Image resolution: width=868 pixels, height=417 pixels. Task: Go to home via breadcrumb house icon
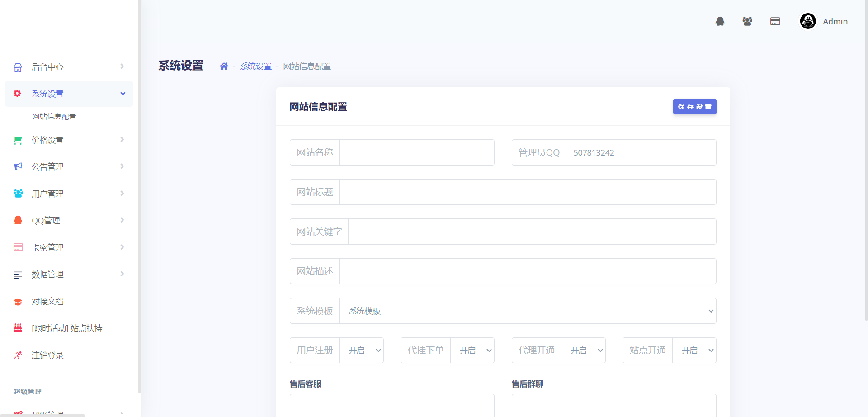224,66
